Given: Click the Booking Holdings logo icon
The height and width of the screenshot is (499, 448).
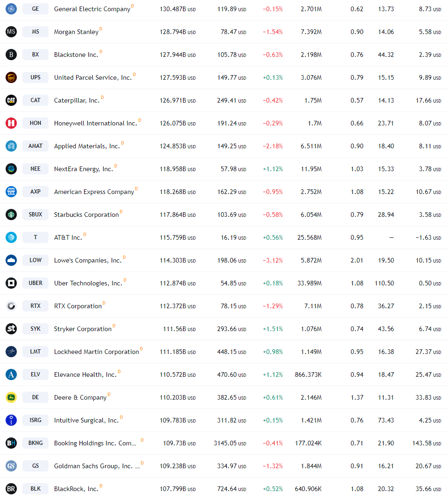Looking at the screenshot, I should 11,443.
